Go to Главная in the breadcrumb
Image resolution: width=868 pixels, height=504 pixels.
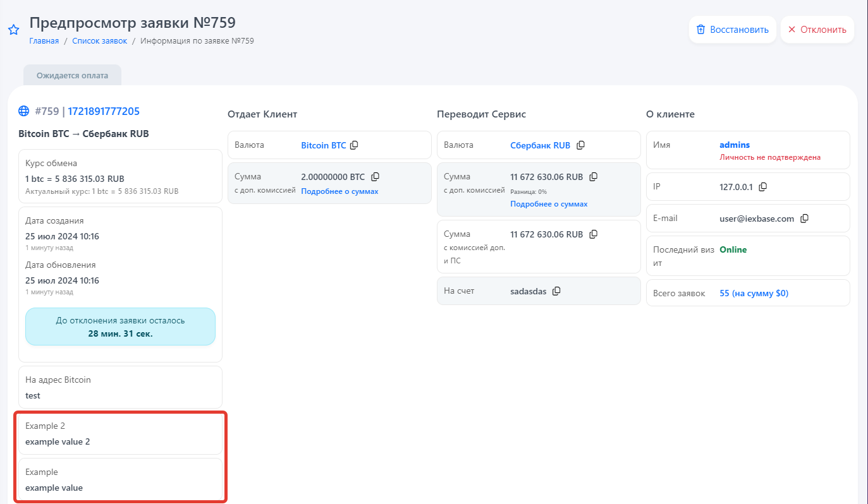44,41
